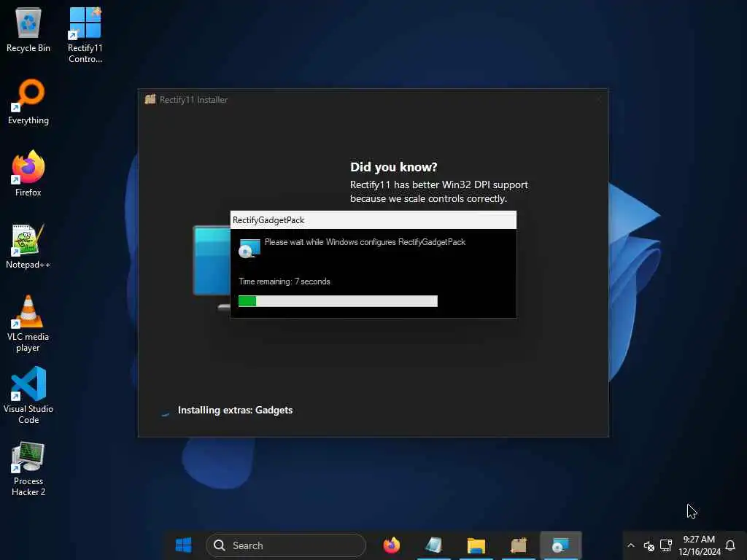Viewport: 747px width, 560px height.
Task: Open the notifications bell icon
Action: [x=729, y=545]
